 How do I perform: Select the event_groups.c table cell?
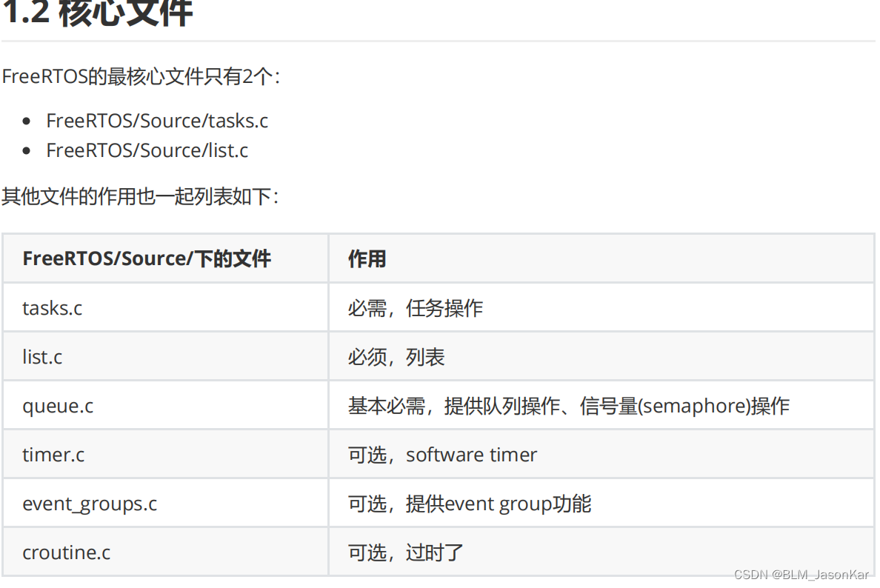tap(90, 503)
